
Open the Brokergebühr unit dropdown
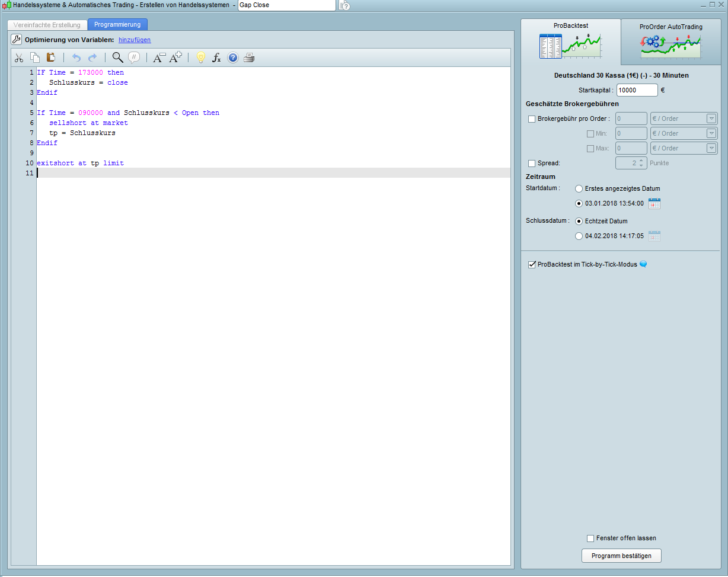click(x=711, y=118)
